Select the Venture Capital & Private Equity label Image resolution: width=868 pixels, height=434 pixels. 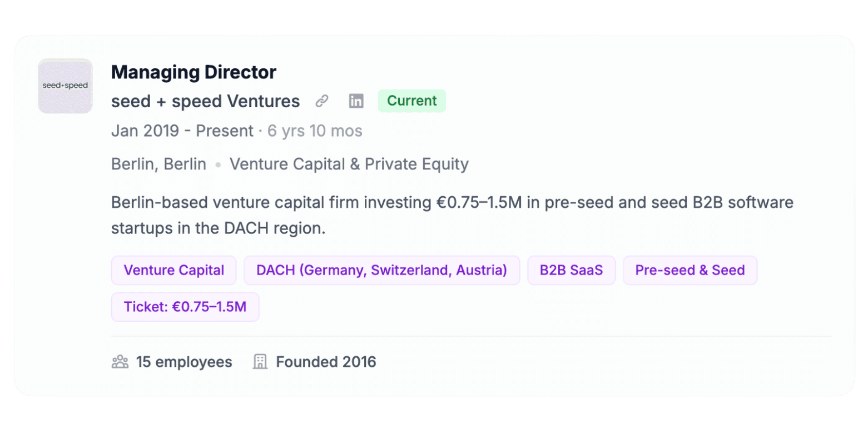click(x=349, y=164)
